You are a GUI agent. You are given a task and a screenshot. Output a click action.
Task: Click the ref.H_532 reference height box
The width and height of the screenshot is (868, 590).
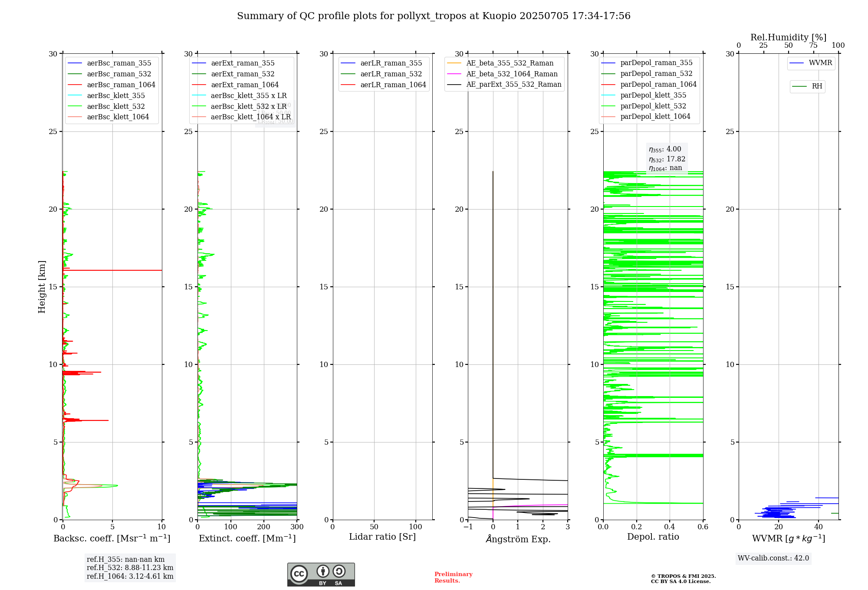point(130,568)
